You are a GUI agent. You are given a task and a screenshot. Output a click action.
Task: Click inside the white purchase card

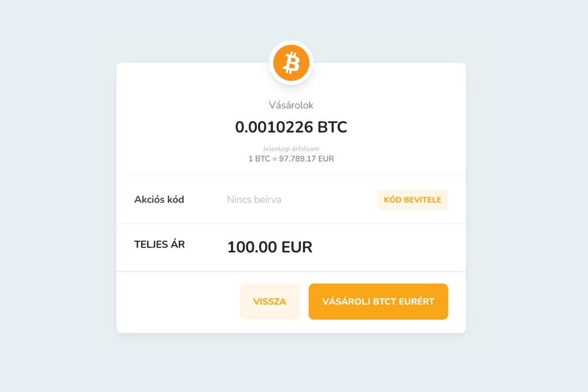291,196
